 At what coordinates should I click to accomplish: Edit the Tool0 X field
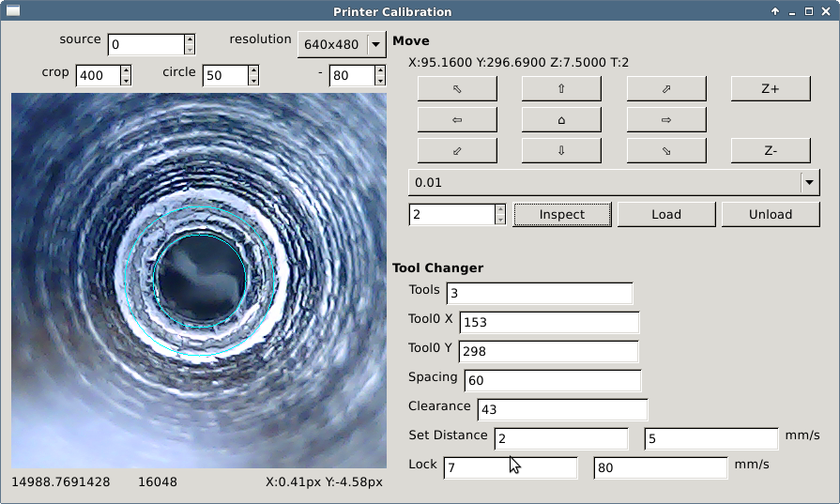point(549,323)
